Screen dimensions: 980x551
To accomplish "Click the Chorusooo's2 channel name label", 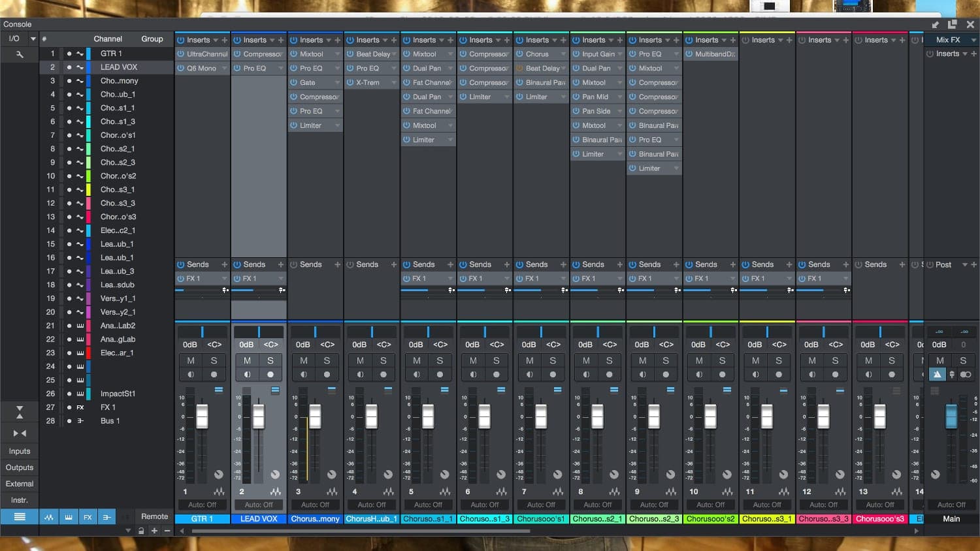I will [710, 519].
